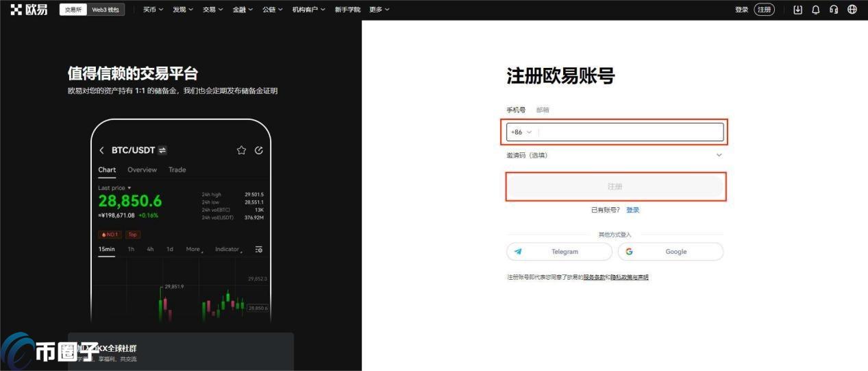Open the Indicator dropdown

228,249
